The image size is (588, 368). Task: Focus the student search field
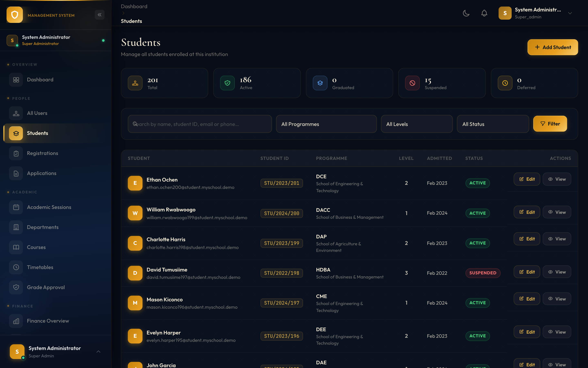pos(200,124)
